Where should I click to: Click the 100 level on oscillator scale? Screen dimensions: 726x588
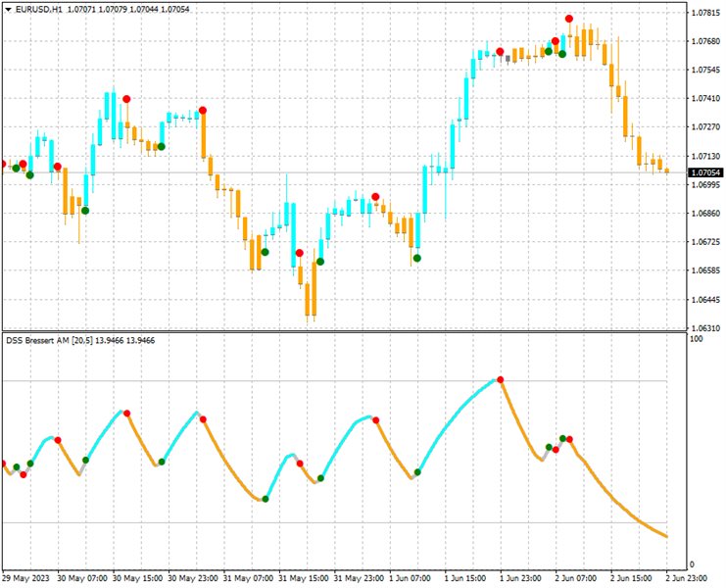(x=698, y=339)
